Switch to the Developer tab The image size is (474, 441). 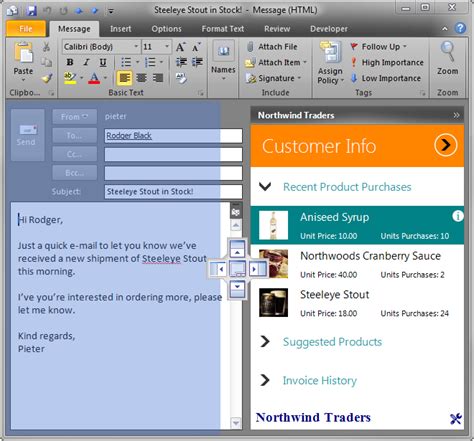[329, 29]
